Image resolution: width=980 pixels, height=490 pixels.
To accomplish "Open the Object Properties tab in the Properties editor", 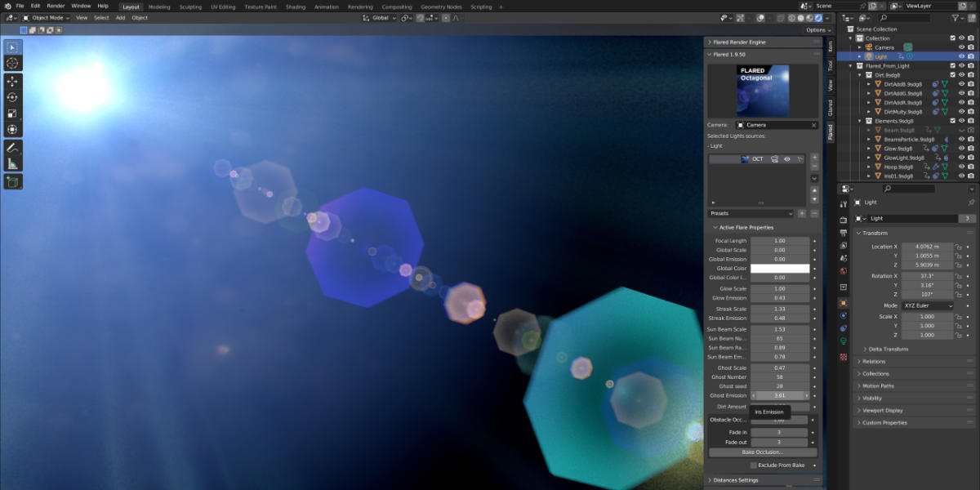I will 844,304.
